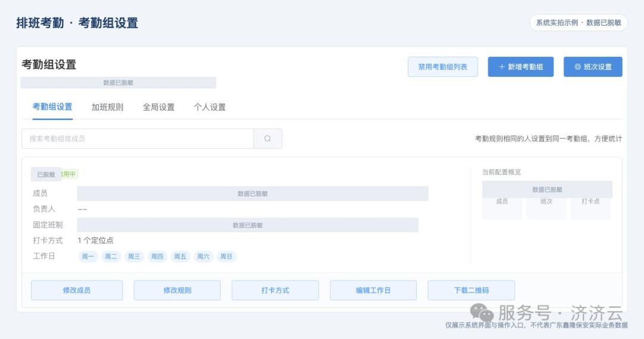This screenshot has width=644, height=339.
Task: Select the 周六 workday tag
Action: click(x=203, y=257)
